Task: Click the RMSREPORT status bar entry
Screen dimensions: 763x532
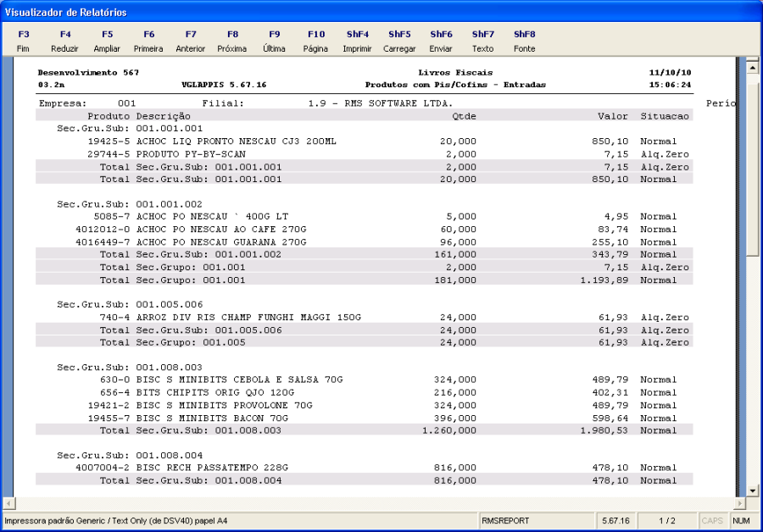Action: [x=537, y=521]
